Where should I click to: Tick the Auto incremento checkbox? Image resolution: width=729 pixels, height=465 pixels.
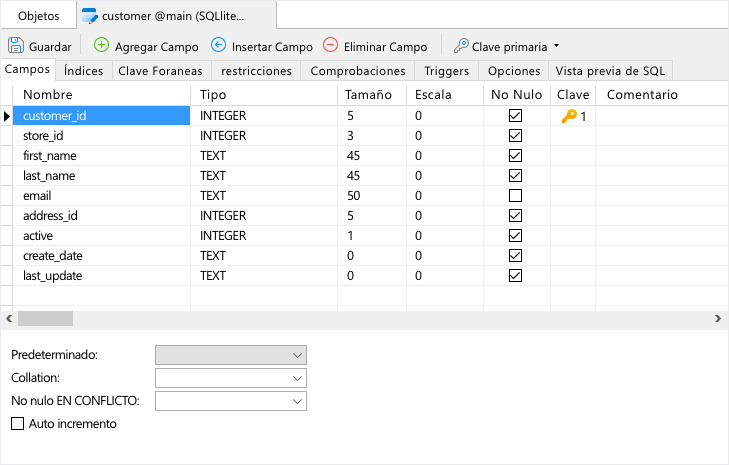17,424
